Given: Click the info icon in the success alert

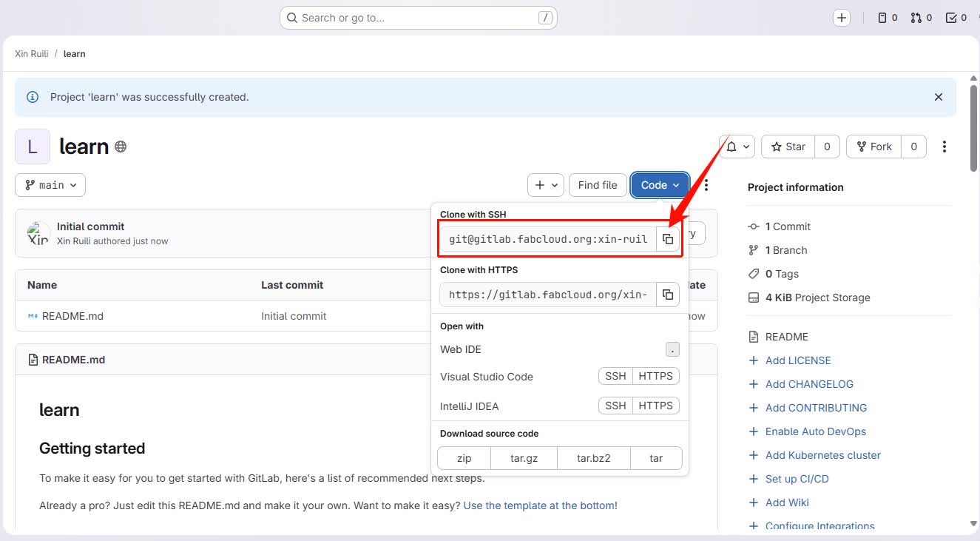Looking at the screenshot, I should click(x=33, y=97).
